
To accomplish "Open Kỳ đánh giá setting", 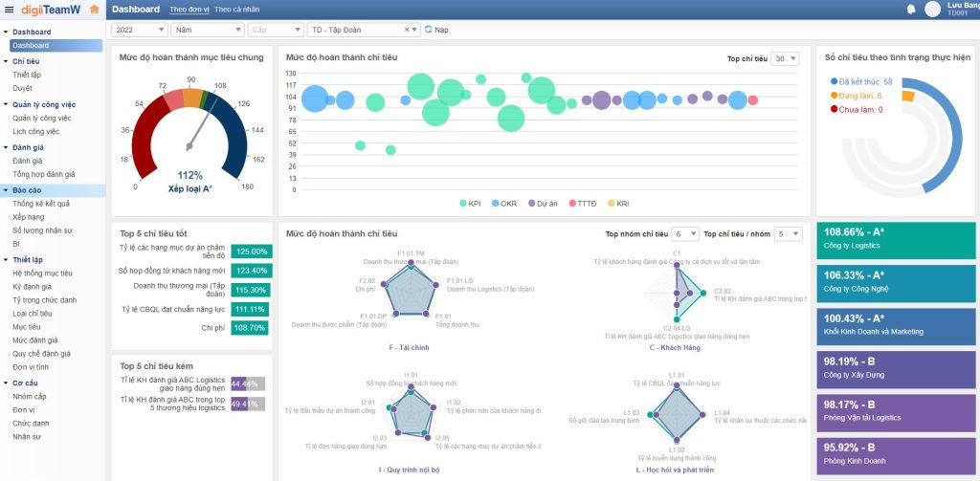I will [x=32, y=287].
